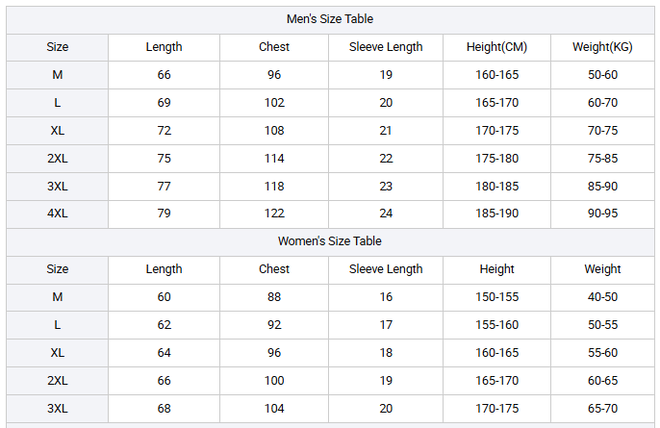The width and height of the screenshot is (660, 428).
Task: Click chest value 122 in men's table
Action: click(274, 213)
